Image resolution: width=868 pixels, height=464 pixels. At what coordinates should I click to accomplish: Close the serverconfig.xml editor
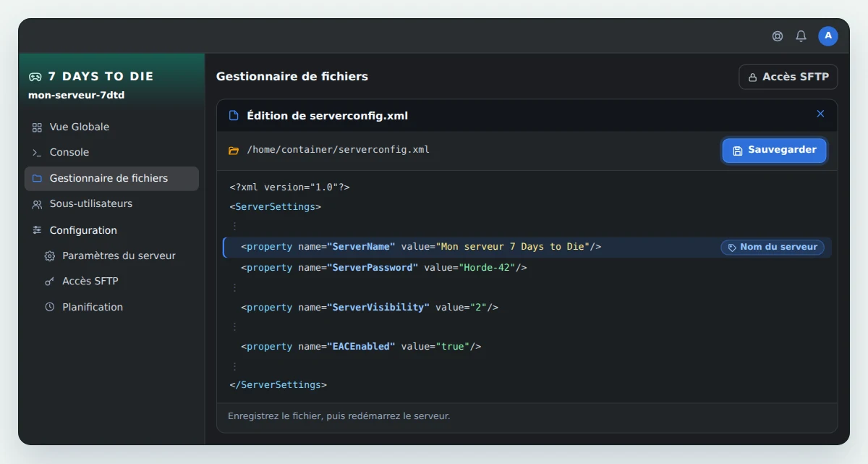(820, 114)
